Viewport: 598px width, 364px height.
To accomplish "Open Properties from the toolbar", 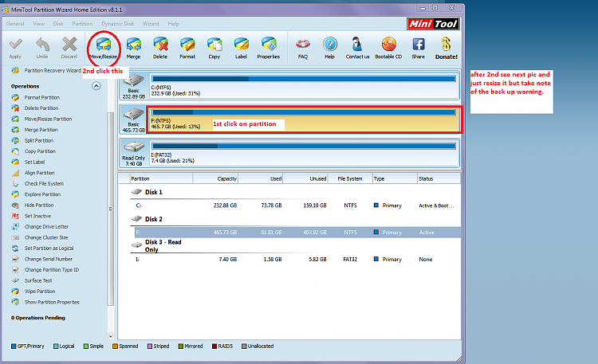I will point(269,48).
